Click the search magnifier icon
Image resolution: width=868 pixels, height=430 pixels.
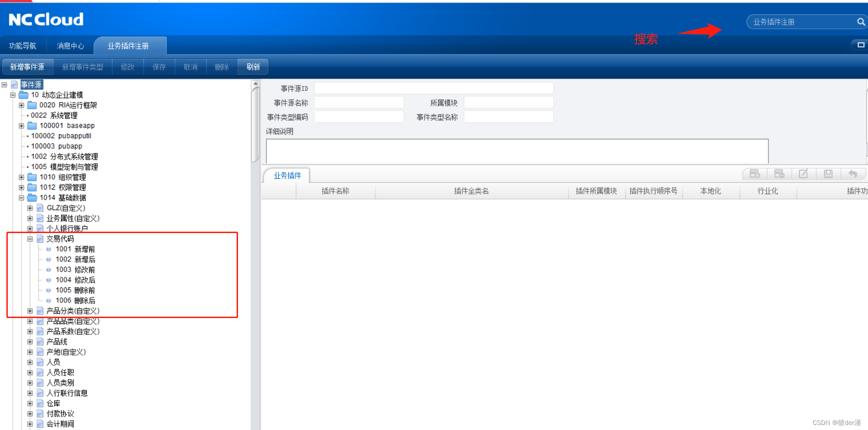pos(861,21)
